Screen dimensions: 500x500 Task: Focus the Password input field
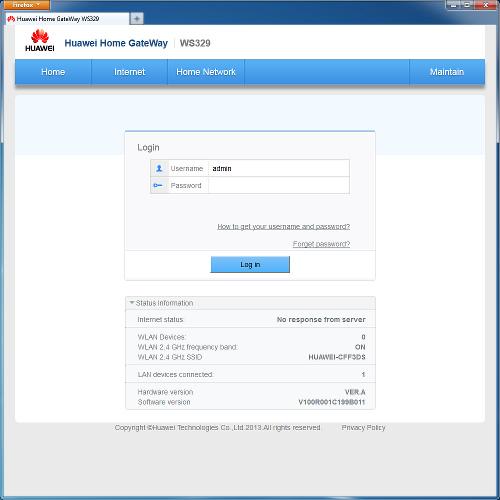click(x=279, y=185)
